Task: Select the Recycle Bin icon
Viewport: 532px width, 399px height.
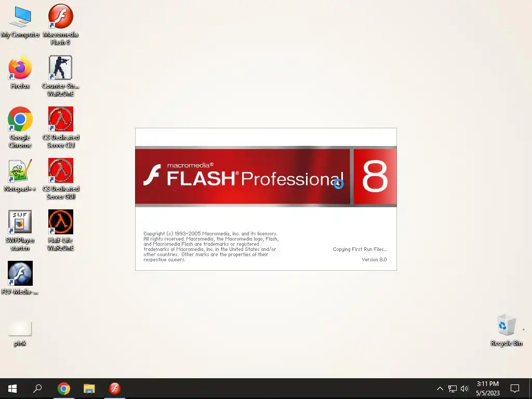Action: click(506, 330)
